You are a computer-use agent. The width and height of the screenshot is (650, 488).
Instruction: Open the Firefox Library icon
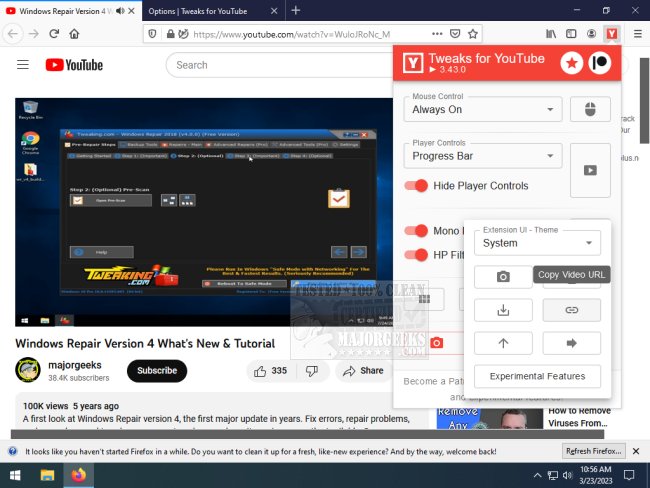pyautogui.click(x=551, y=34)
